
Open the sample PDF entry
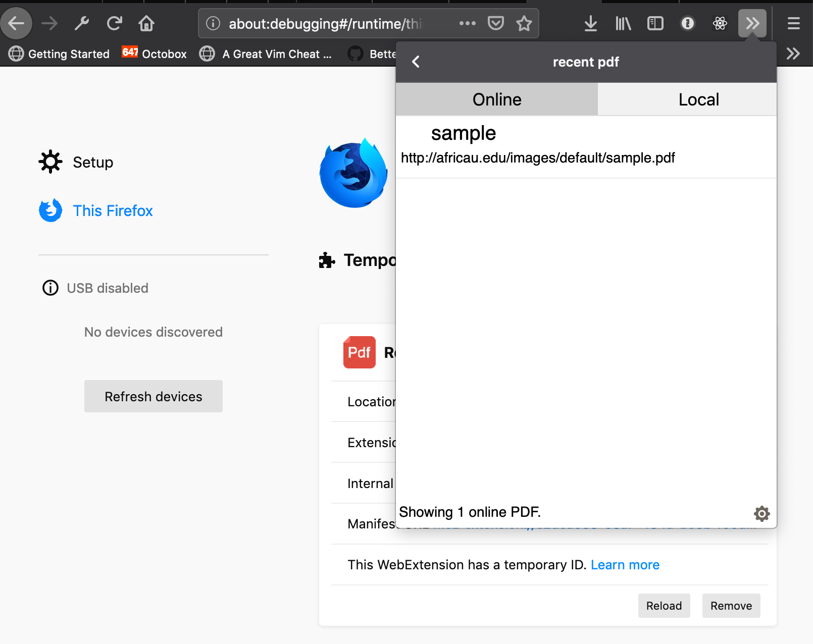tap(586, 147)
